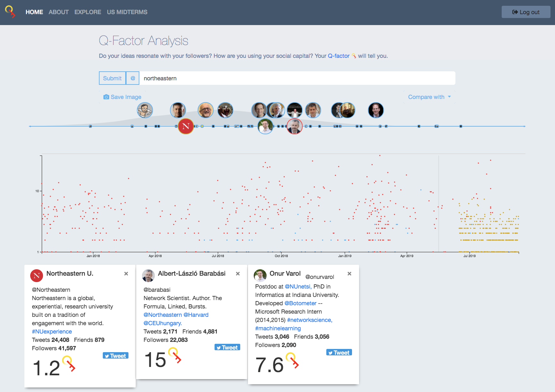This screenshot has height=392, width=555.
Task: Click the Submit button
Action: [112, 78]
